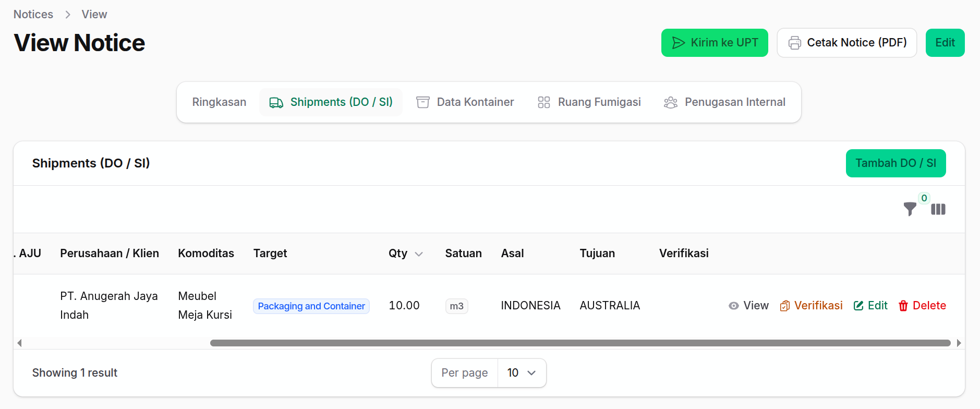Click the Packaging and Container badge
The height and width of the screenshot is (409, 980).
pyautogui.click(x=311, y=306)
